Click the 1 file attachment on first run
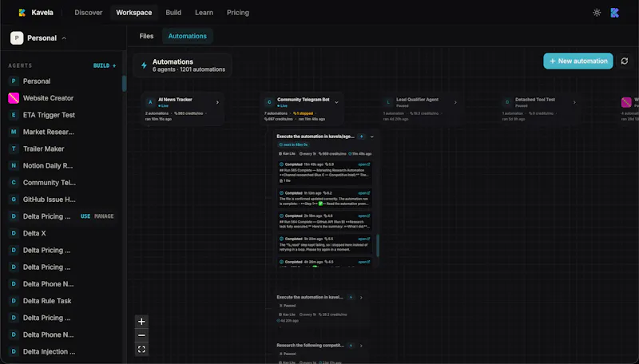This screenshot has width=639, height=364. click(285, 180)
